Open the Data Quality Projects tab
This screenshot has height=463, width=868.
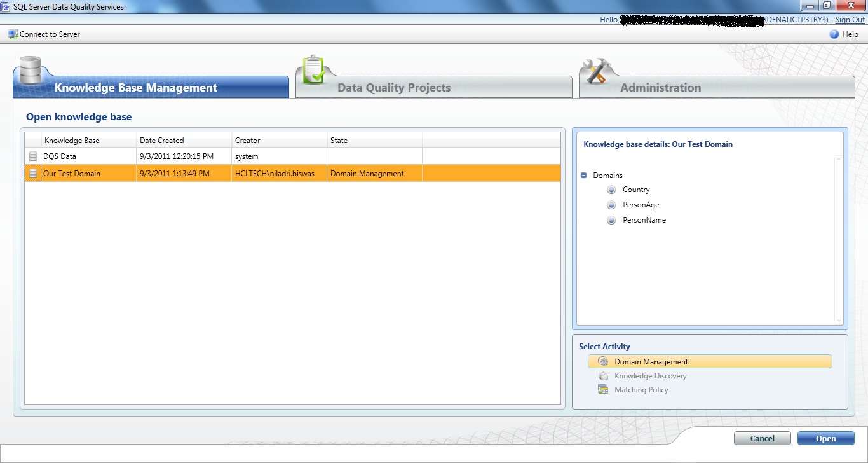coord(434,87)
